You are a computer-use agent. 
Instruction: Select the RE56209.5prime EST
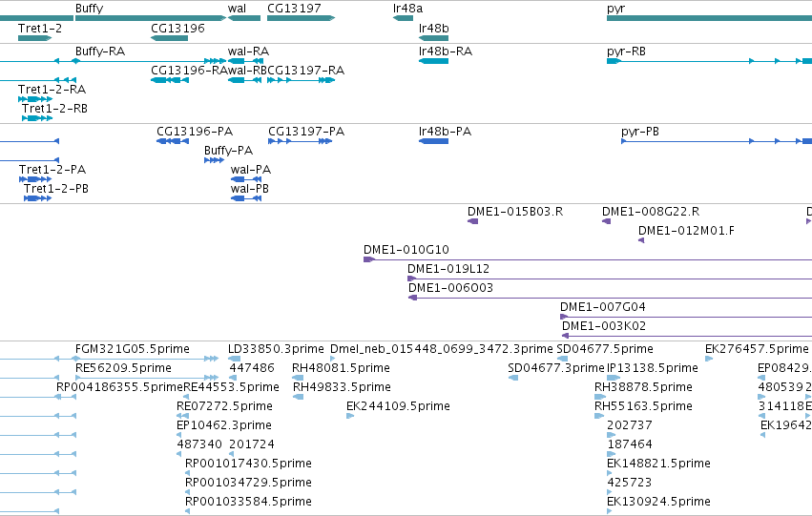[147, 378]
